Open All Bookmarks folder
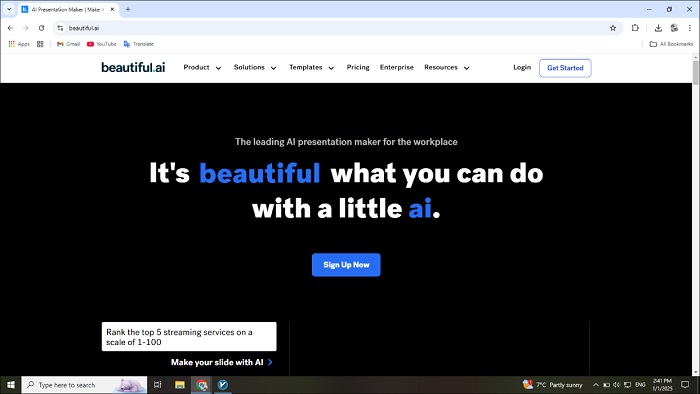This screenshot has width=700, height=394. (671, 44)
